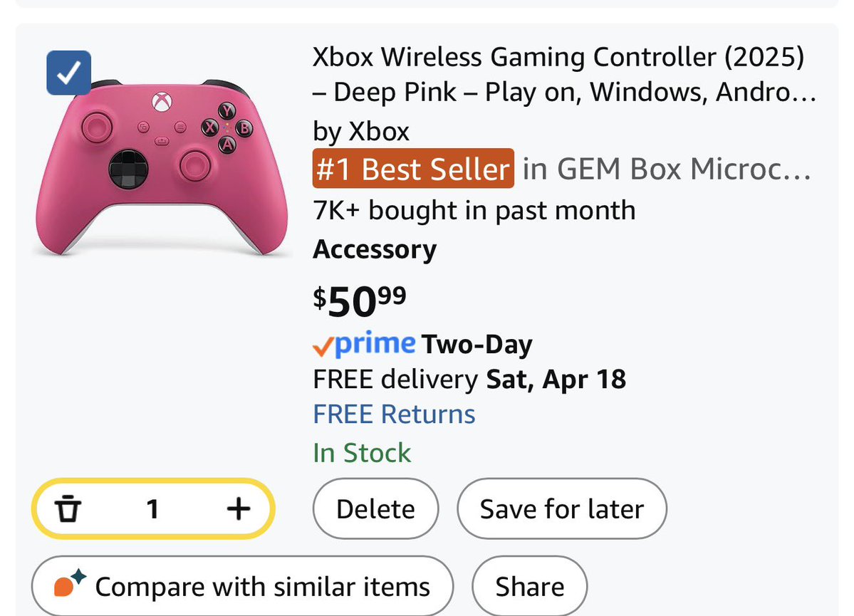Open Compare with similar items
The image size is (854, 616).
click(262, 587)
